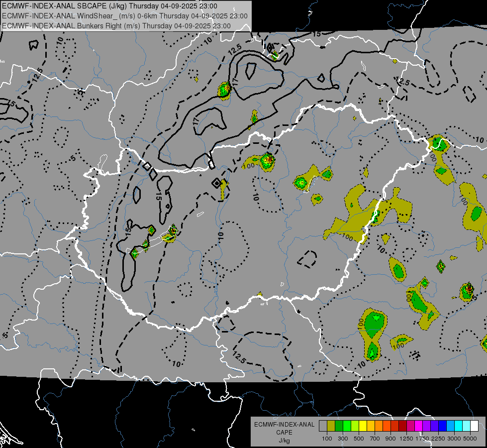Select the lime yellow-green legend swatch
The height and width of the screenshot is (448, 487).
[355, 426]
